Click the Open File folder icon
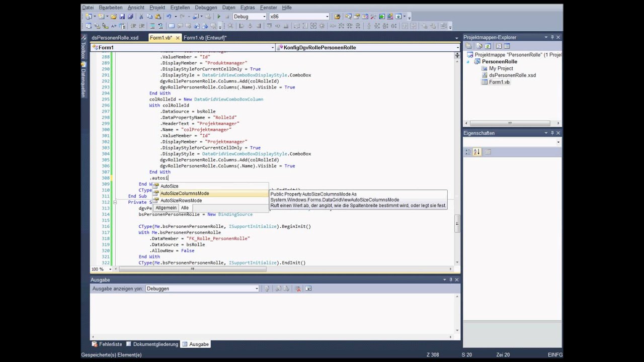The height and width of the screenshot is (362, 644). pos(113,17)
